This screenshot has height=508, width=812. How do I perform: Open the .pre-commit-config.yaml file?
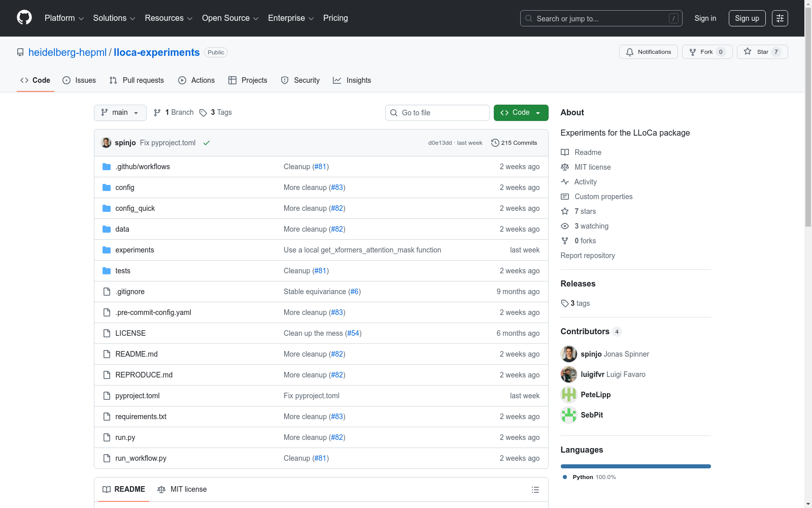(x=153, y=312)
